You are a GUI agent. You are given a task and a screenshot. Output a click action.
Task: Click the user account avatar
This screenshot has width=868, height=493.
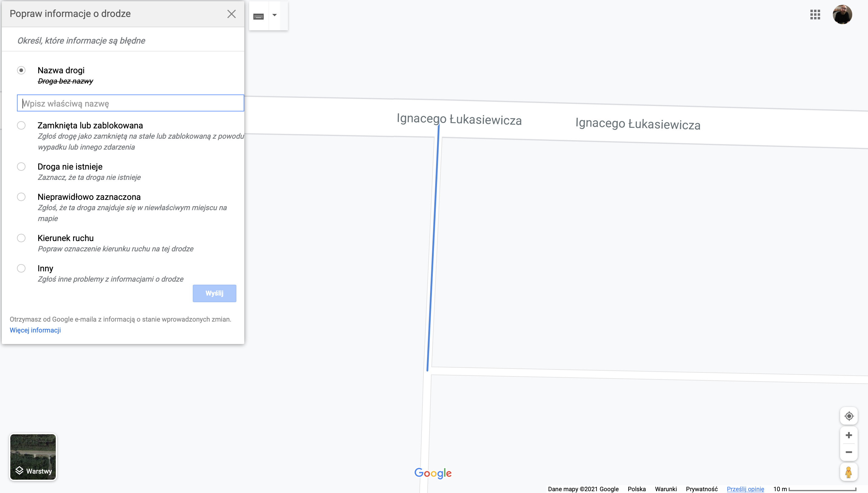[x=842, y=15]
